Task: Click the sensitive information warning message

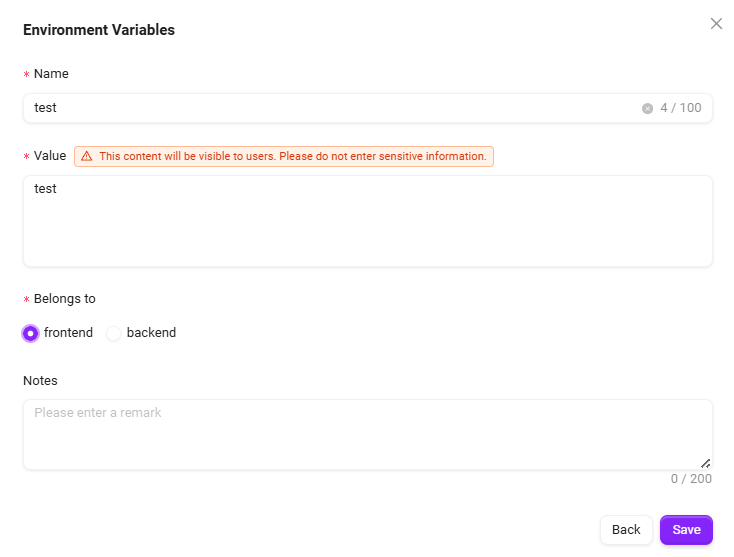Action: tap(292, 156)
